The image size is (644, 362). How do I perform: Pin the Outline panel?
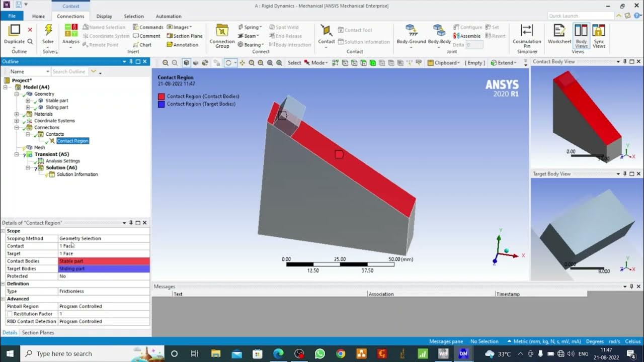pos(131,61)
